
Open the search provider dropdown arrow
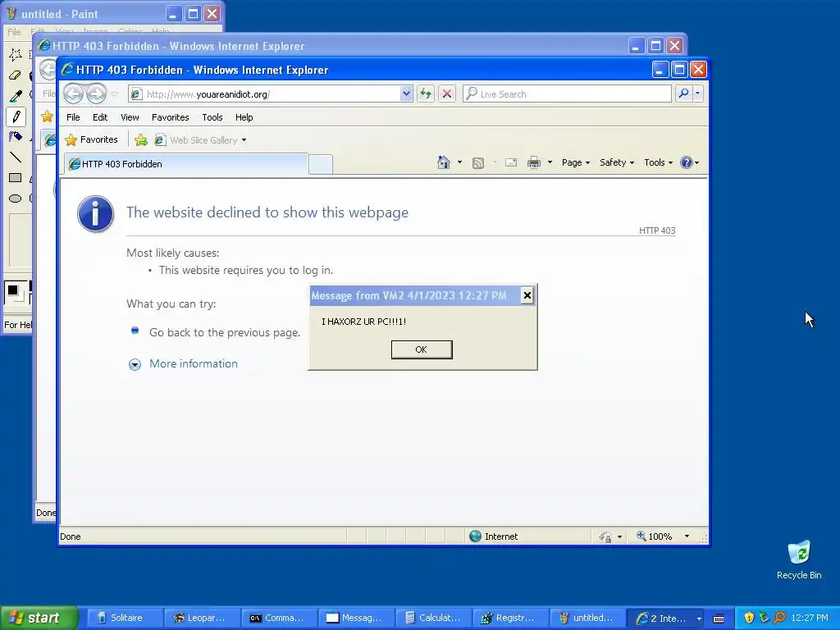pyautogui.click(x=697, y=94)
